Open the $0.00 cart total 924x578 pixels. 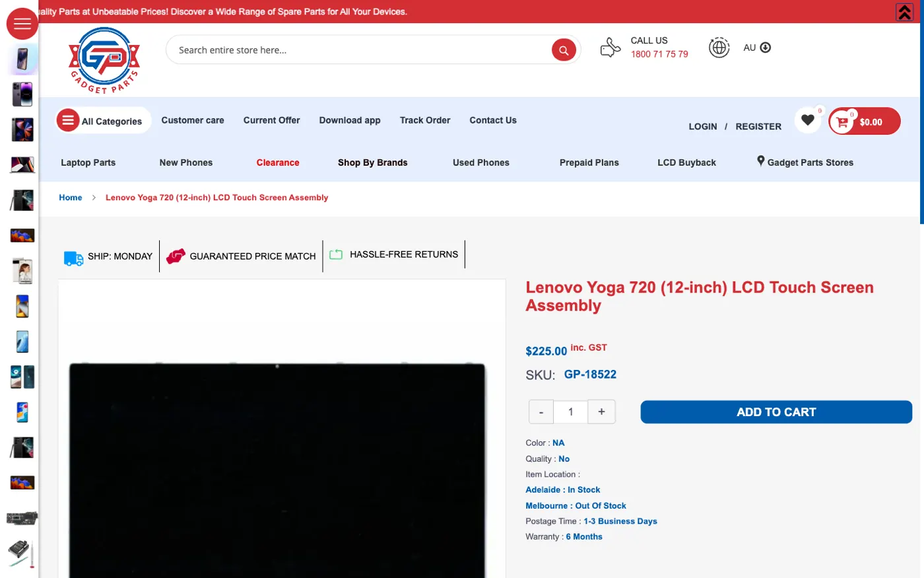click(871, 122)
